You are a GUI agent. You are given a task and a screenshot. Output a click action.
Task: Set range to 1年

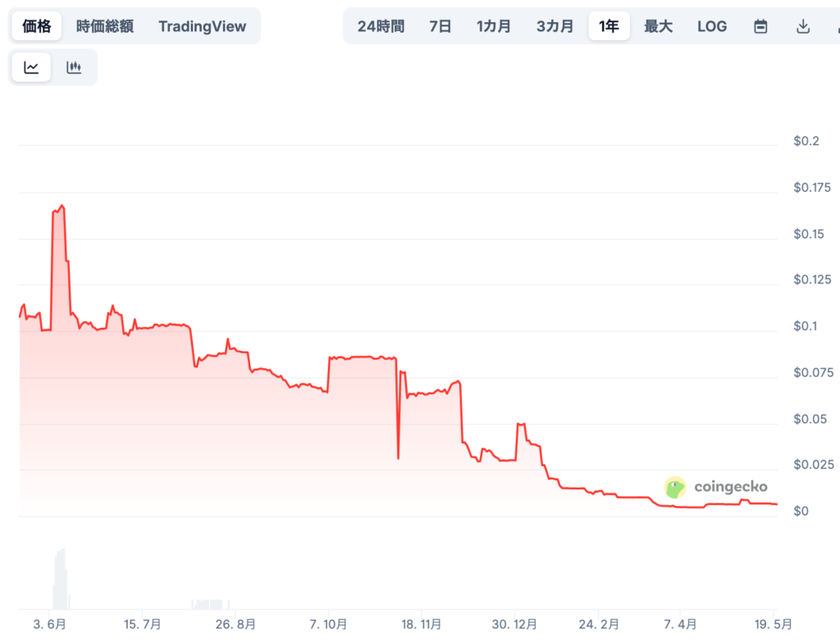[609, 26]
